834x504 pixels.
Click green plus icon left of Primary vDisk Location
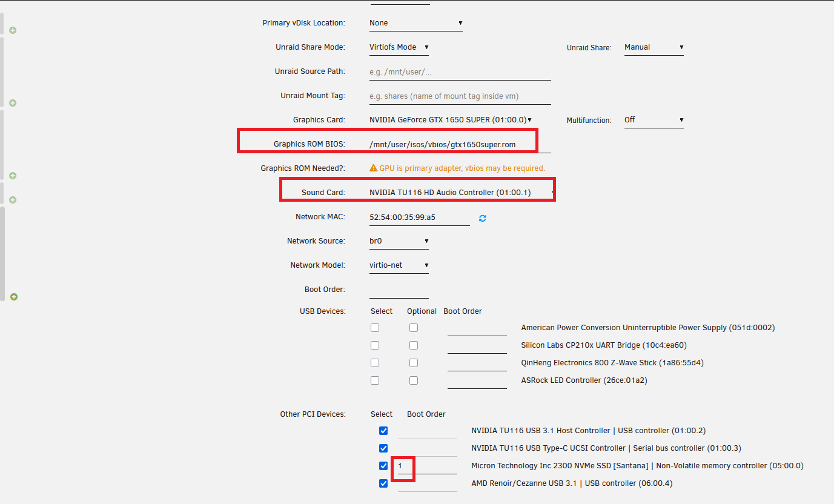[13, 30]
